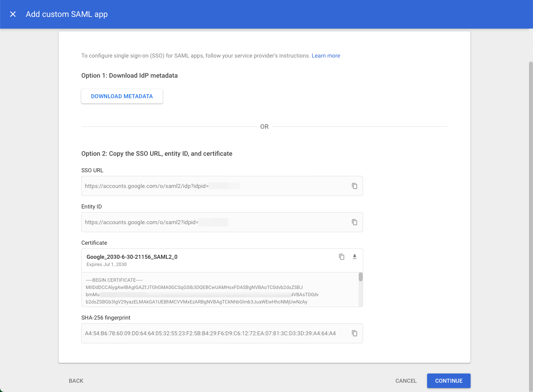Click the certificate name Google_2030-6-30-21156_SAML2_0
Image resolution: width=533 pixels, height=392 pixels.
coord(132,257)
